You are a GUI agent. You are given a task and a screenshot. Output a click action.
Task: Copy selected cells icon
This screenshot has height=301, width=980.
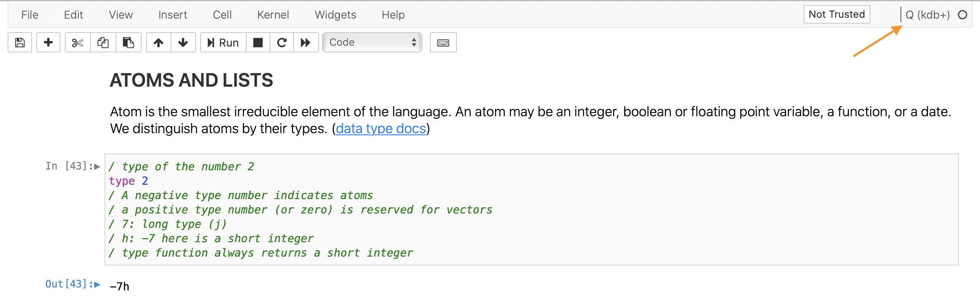[x=103, y=43]
